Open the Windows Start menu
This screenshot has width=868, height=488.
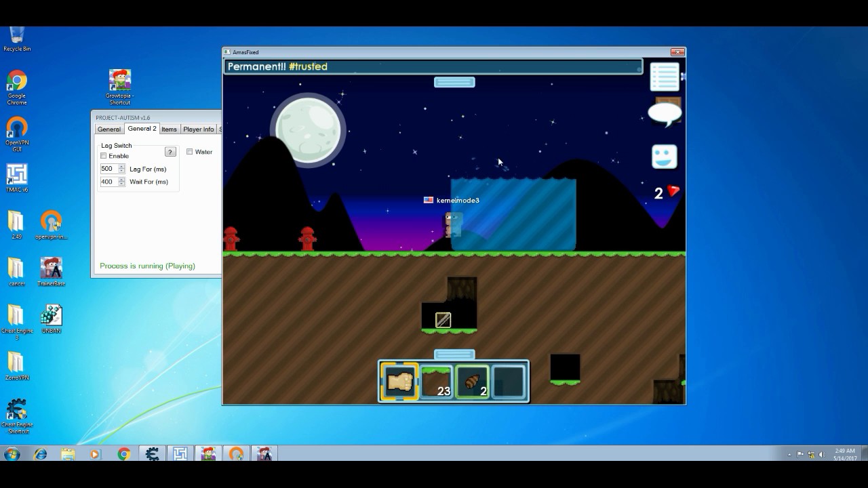[12, 454]
